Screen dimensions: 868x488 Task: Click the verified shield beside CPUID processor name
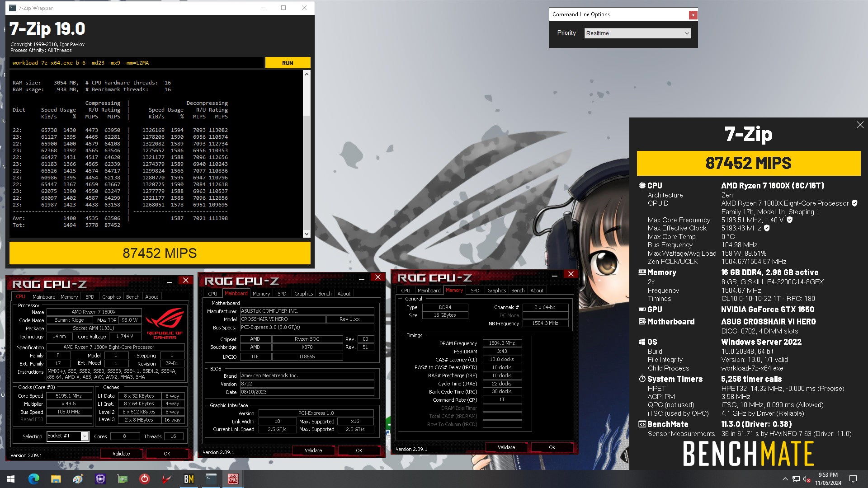pos(854,203)
